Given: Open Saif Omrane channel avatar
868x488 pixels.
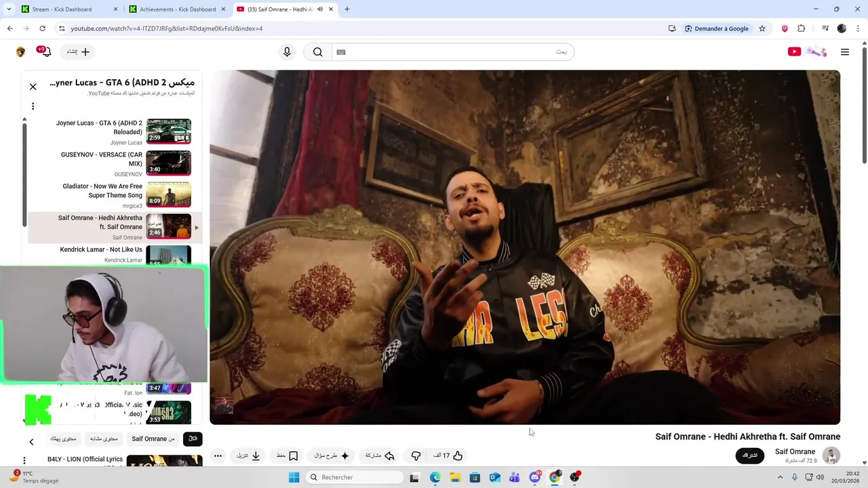Looking at the screenshot, I should pos(831,455).
